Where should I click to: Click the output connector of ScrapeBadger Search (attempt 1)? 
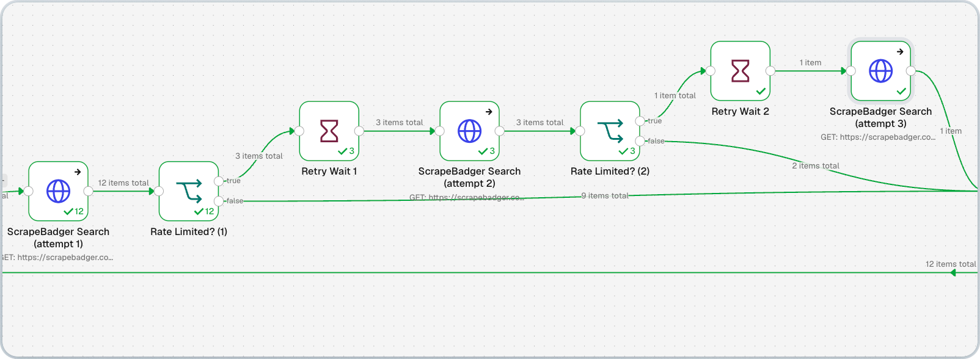tap(89, 191)
